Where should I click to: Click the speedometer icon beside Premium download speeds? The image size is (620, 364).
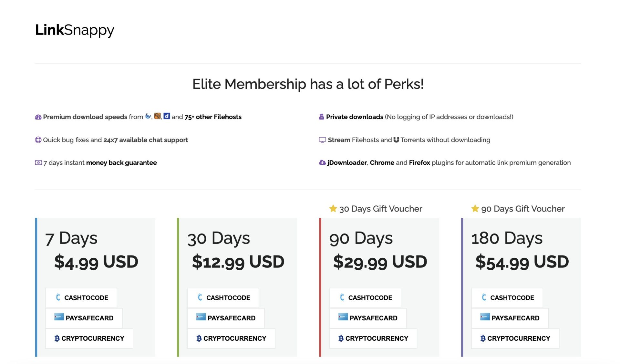pos(38,117)
